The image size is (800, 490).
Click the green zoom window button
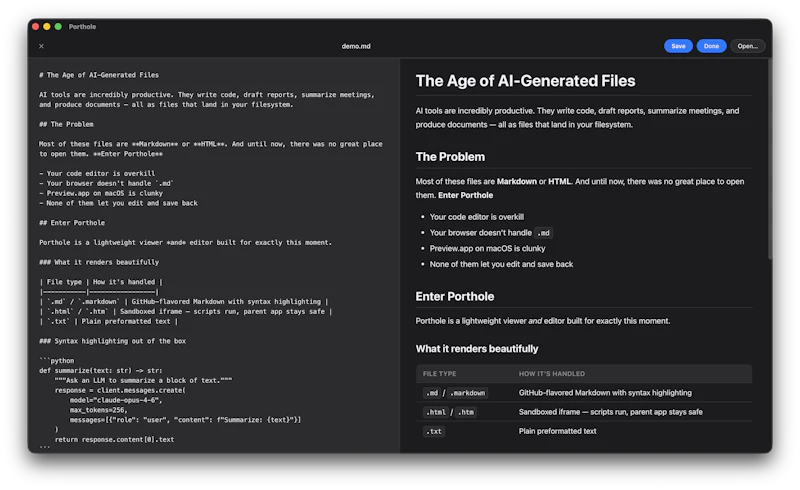[58, 27]
